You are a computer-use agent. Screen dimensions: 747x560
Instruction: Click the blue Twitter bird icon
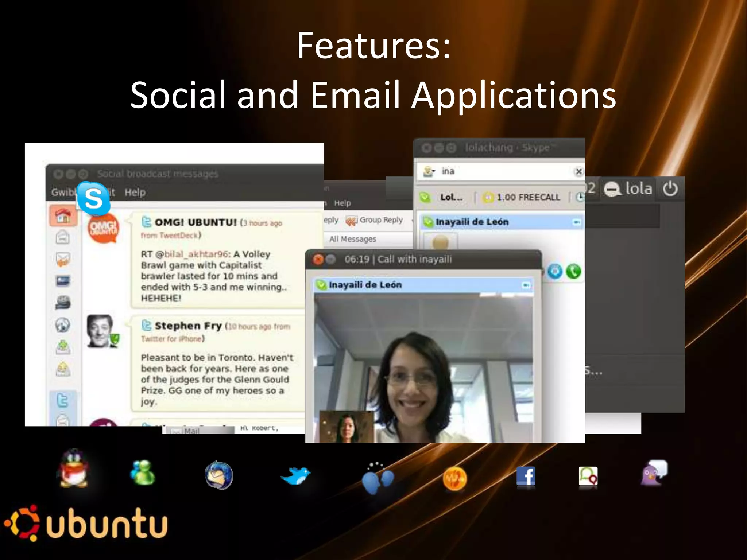point(295,475)
